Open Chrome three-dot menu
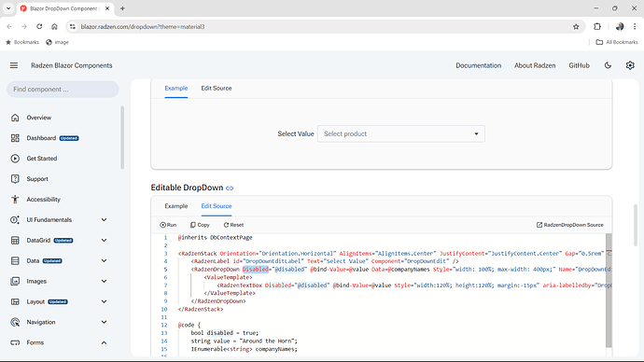Viewport: 644px width, 362px height. tap(635, 27)
